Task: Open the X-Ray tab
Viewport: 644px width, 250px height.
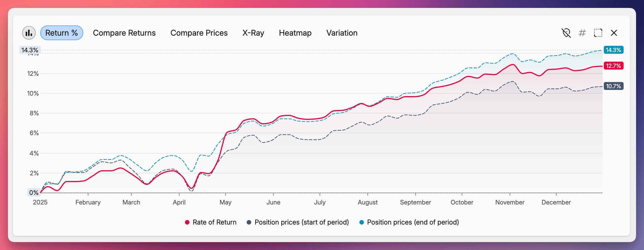Action: coord(253,33)
